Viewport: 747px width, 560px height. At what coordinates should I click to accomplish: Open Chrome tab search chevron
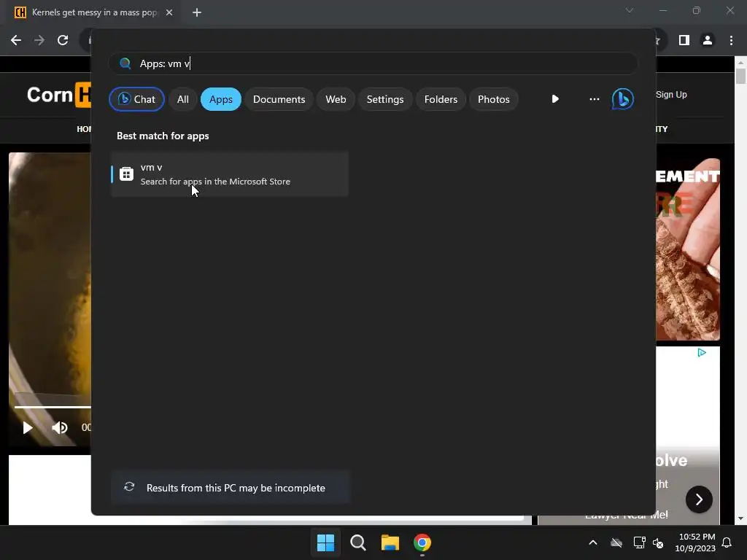pos(630,10)
